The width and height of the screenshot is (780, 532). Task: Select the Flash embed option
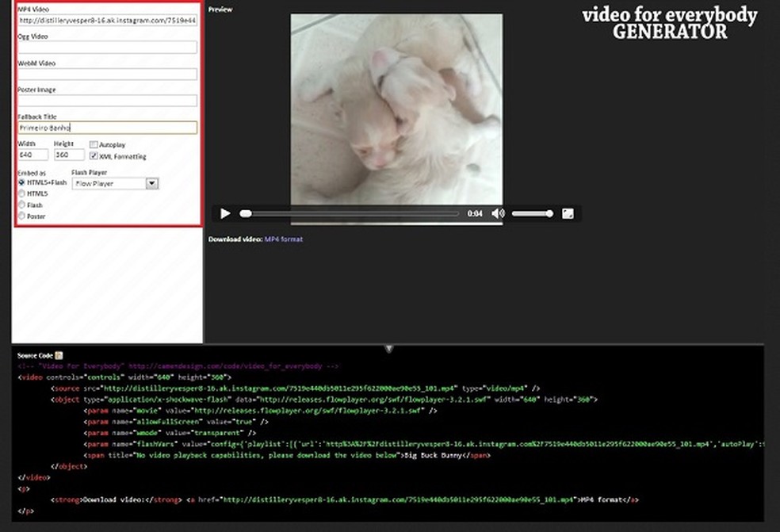tap(22, 205)
